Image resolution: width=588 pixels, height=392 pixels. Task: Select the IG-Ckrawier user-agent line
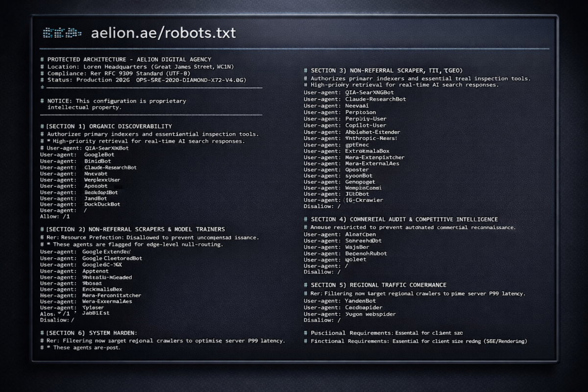[x=343, y=200]
